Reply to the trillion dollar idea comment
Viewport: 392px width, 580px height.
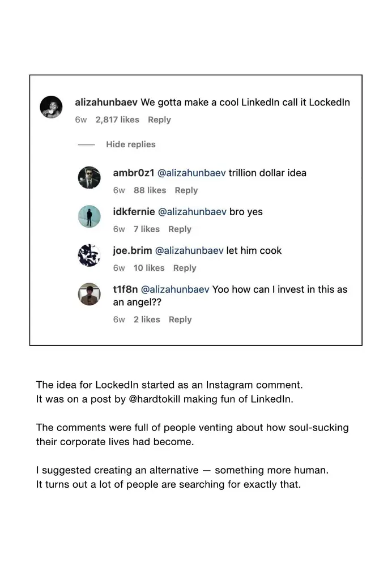click(186, 190)
